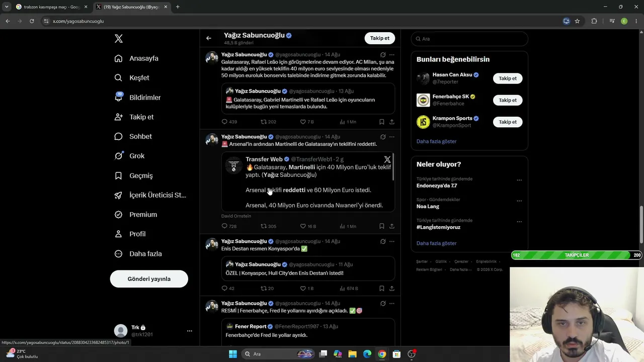This screenshot has width=644, height=362.
Task: Open options for the Endonezya'da 7.7 trend
Action: pyautogui.click(x=519, y=180)
